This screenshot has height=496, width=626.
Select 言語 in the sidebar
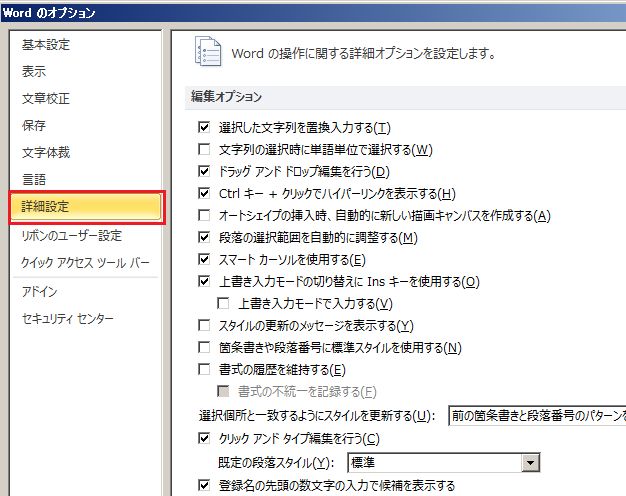[x=34, y=179]
